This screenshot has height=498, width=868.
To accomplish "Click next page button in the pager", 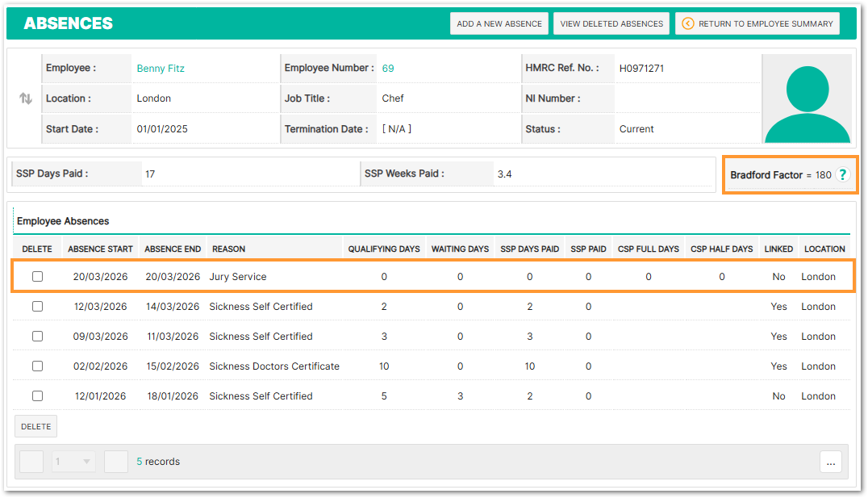I will tap(116, 462).
